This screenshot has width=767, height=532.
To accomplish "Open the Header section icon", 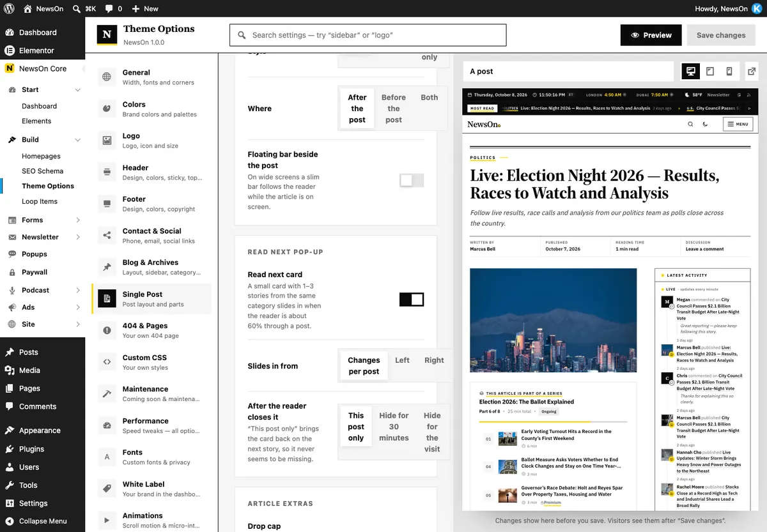I will (107, 172).
